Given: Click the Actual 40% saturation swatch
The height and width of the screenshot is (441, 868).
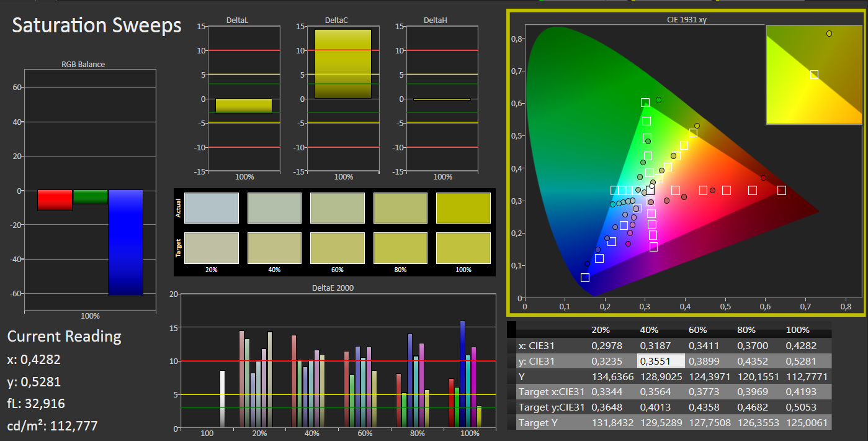Looking at the screenshot, I should tap(274, 208).
